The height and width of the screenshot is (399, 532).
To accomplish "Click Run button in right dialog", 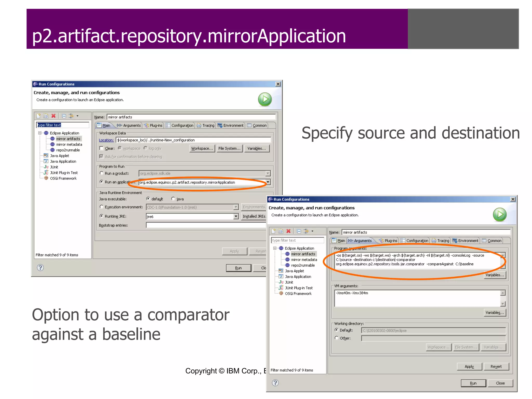I will pos(473,383).
